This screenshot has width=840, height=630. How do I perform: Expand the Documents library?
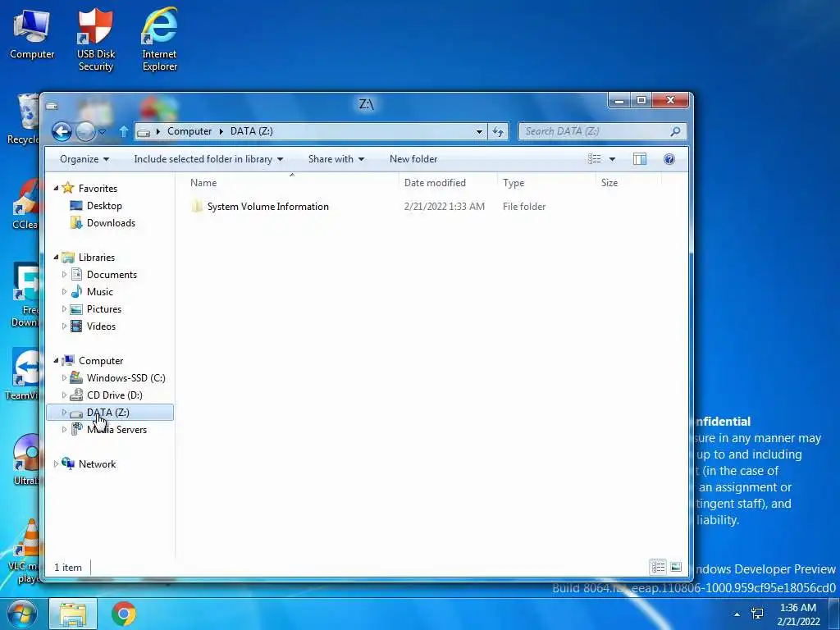tap(64, 274)
